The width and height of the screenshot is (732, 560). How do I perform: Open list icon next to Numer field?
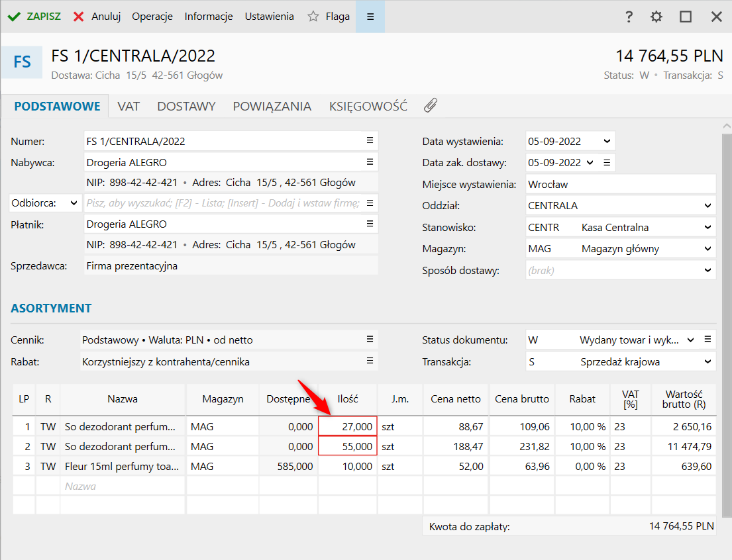370,140
